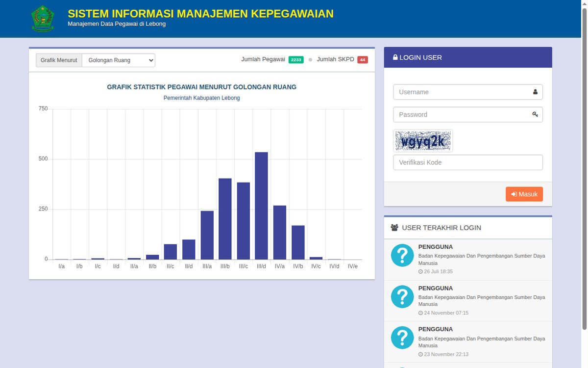The image size is (588, 368).
Task: Click PENGGUNA name in the 24 November entry
Action: [x=436, y=288]
